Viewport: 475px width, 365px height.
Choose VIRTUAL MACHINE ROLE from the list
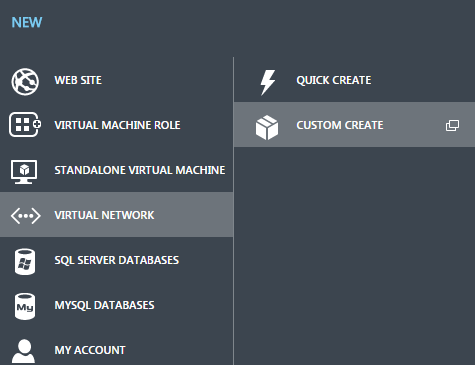(x=117, y=125)
